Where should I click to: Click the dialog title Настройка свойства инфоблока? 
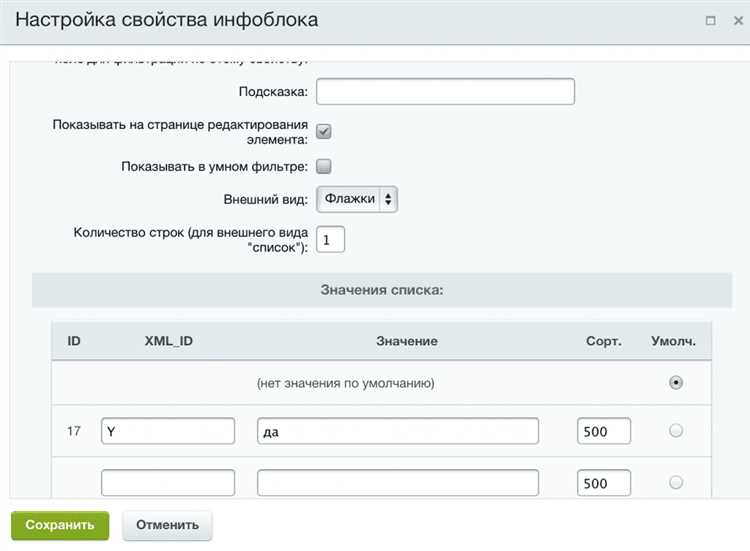167,20
